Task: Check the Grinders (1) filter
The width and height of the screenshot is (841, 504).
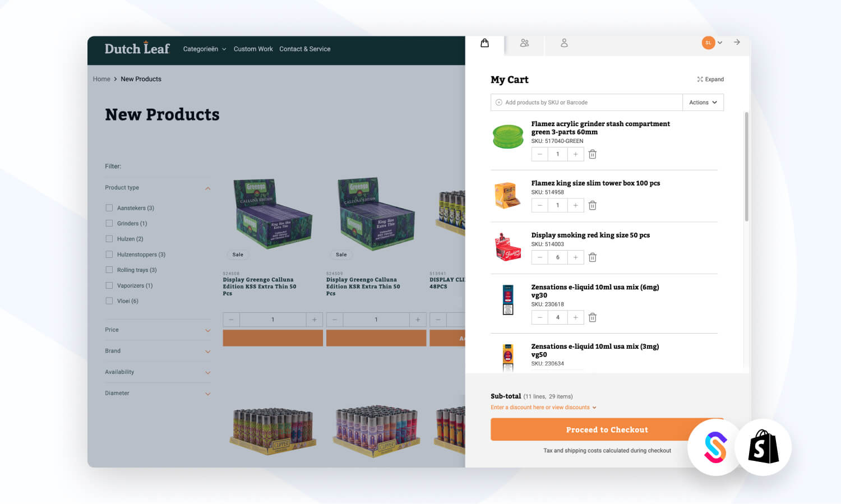Action: point(109,223)
